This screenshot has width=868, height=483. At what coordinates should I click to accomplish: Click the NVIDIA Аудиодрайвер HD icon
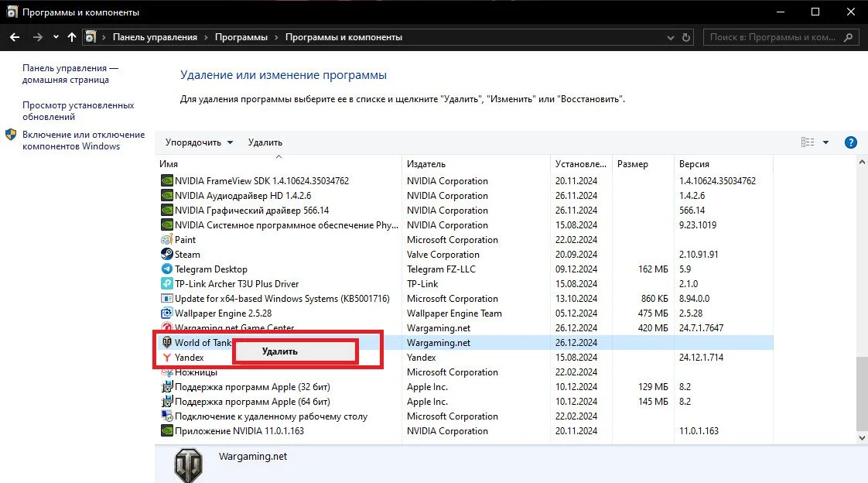pyautogui.click(x=166, y=196)
